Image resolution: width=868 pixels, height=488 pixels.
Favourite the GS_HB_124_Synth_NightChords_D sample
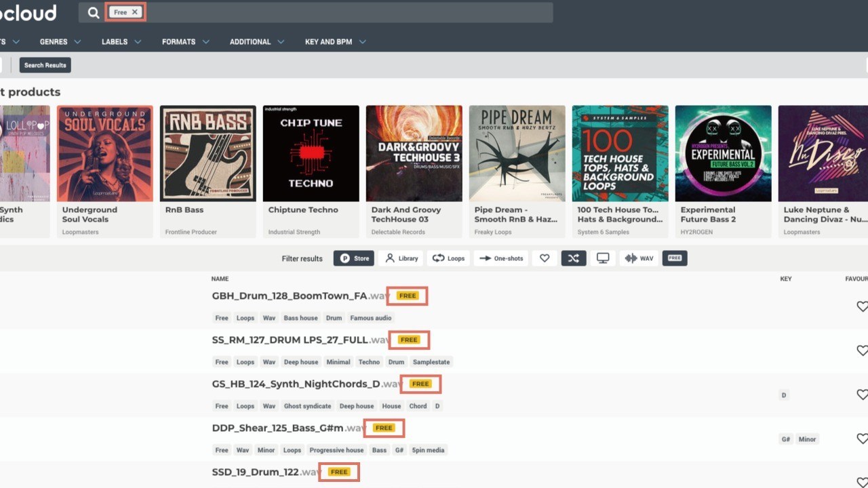coord(862,395)
